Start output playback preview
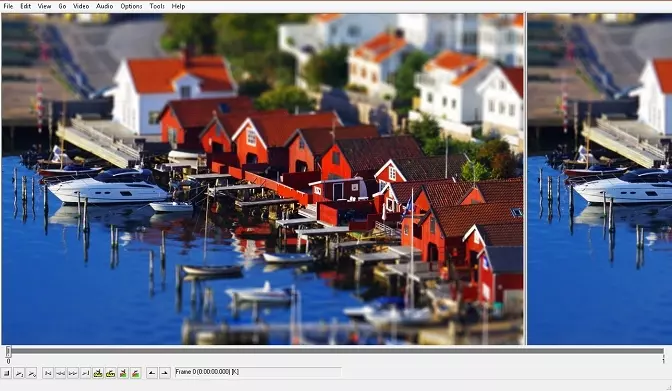Viewport: 672px width, 391px height. point(31,373)
